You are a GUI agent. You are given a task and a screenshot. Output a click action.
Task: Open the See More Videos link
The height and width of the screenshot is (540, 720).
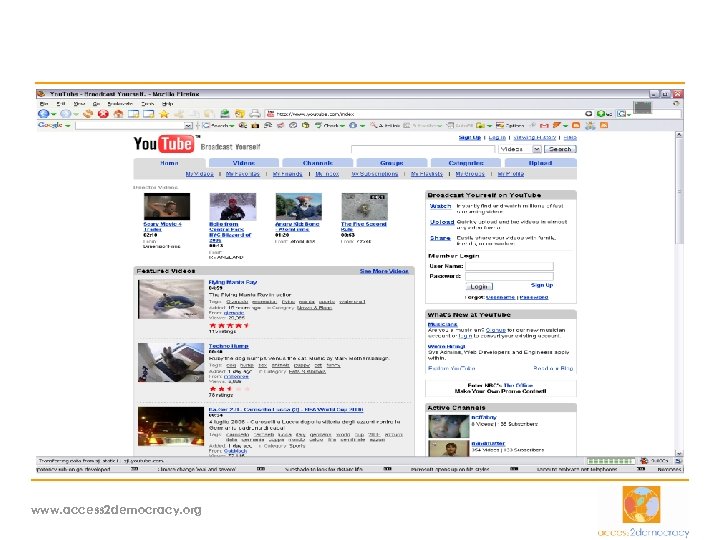point(384,271)
